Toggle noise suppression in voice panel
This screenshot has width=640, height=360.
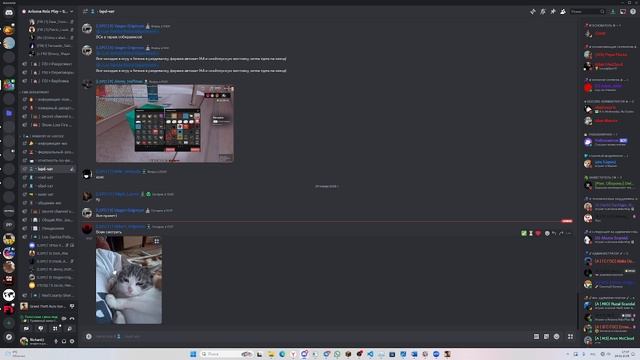pos(64,318)
